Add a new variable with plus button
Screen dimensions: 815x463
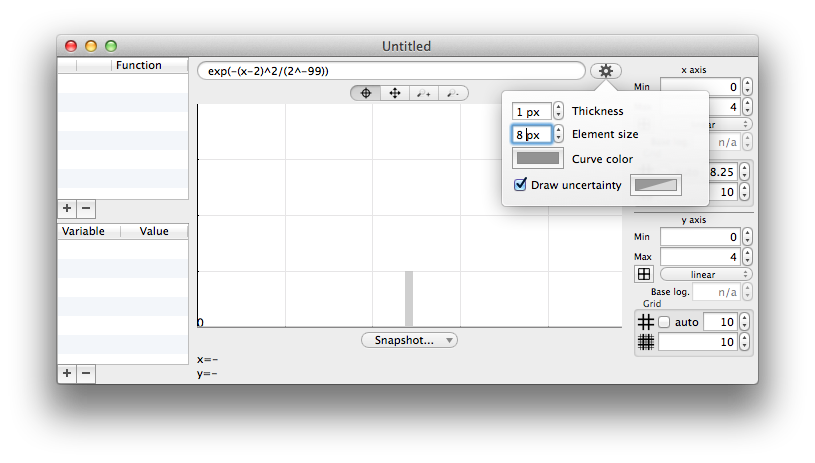(67, 373)
